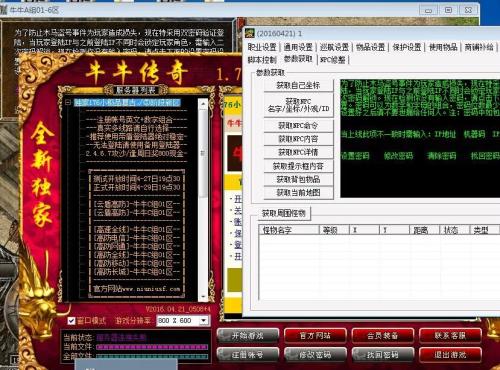Image resolution: width=500 pixels, height=370 pixels.
Task: Click the 退出游戏 exit game button
Action: (x=450, y=355)
